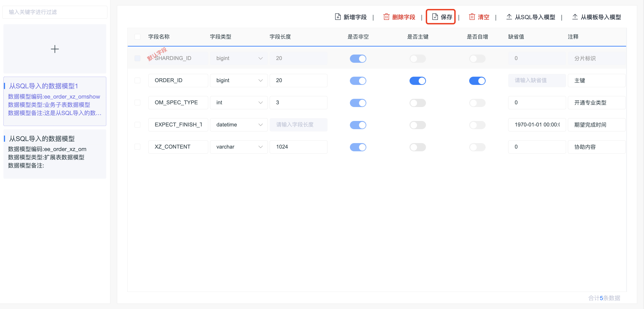This screenshot has height=309, width=644.
Task: Click 从模板导入模型 button label
Action: pos(601,17)
